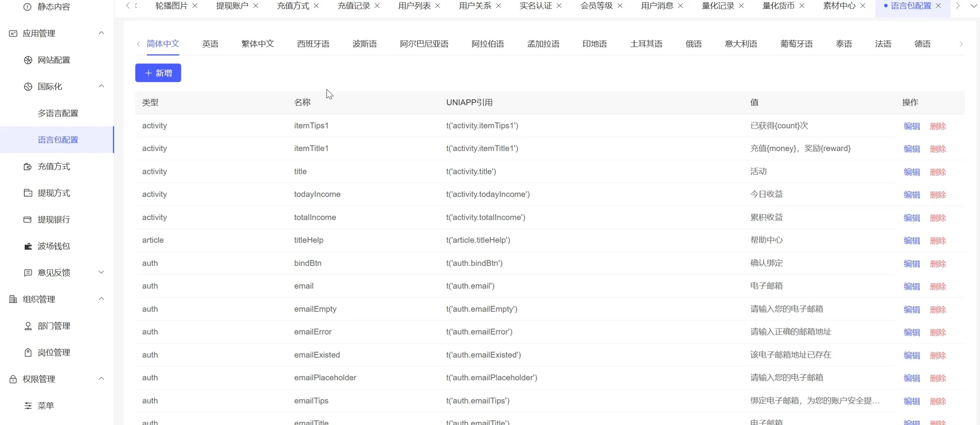The width and height of the screenshot is (980, 425).
Task: Click the 部门管理 person icon
Action: pyautogui.click(x=28, y=326)
